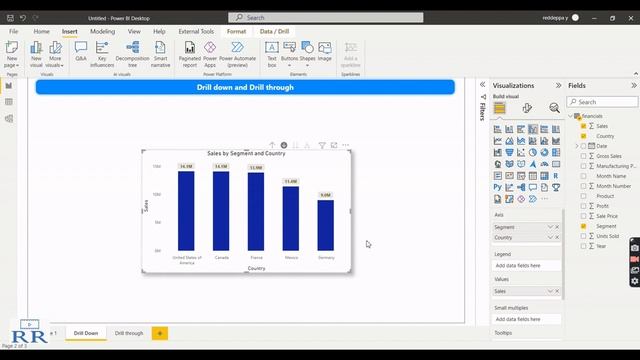
Task: Insert Decomposition tree visual
Action: tap(133, 54)
